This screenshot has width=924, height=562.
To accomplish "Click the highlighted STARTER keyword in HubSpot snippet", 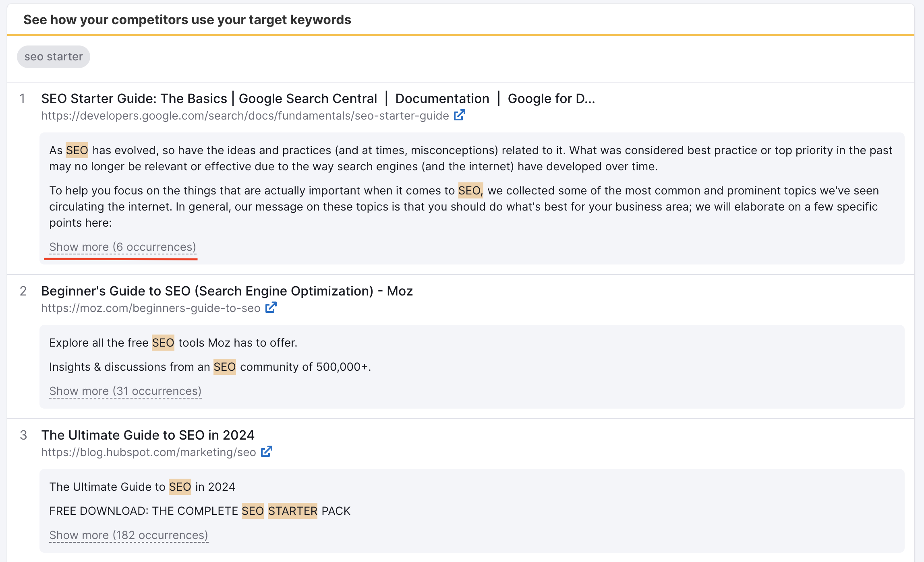I will (x=293, y=510).
